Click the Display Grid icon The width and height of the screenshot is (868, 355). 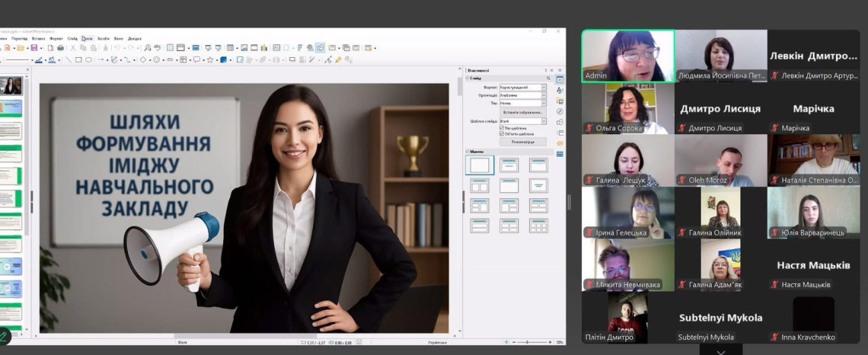[170, 48]
